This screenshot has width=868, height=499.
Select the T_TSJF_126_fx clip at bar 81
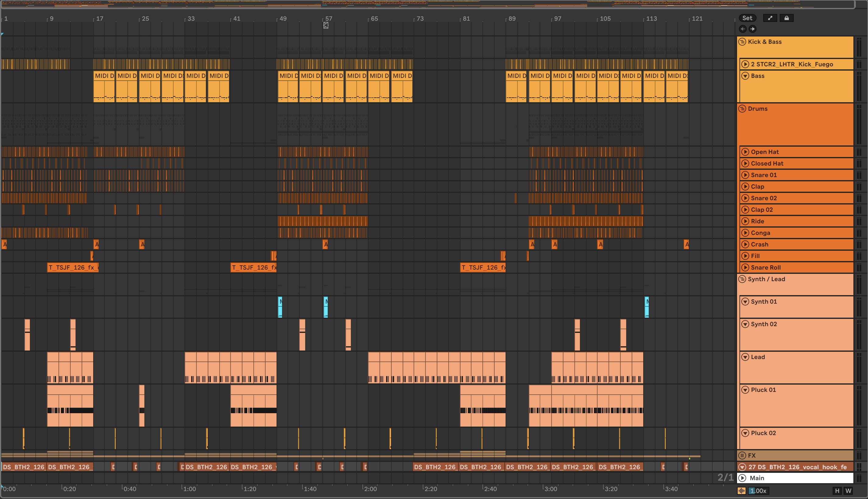pyautogui.click(x=482, y=268)
